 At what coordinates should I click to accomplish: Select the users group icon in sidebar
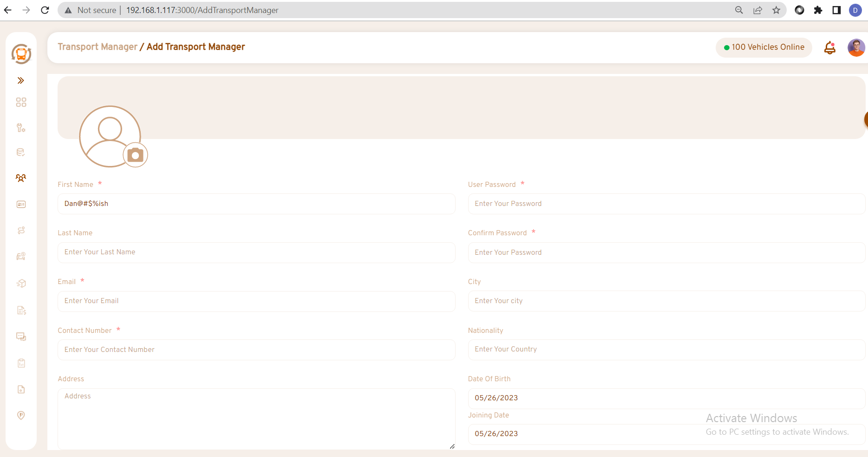[21, 178]
